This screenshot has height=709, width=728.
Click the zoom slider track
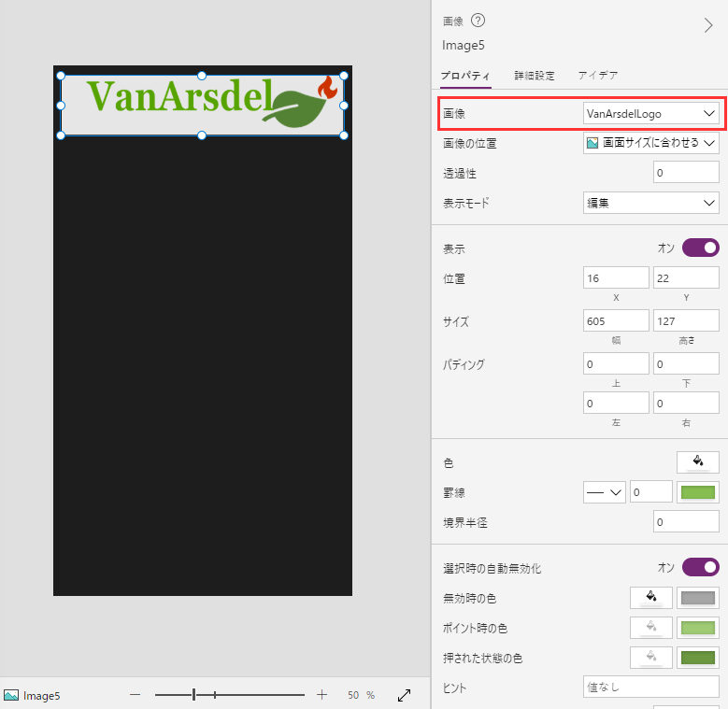230,695
